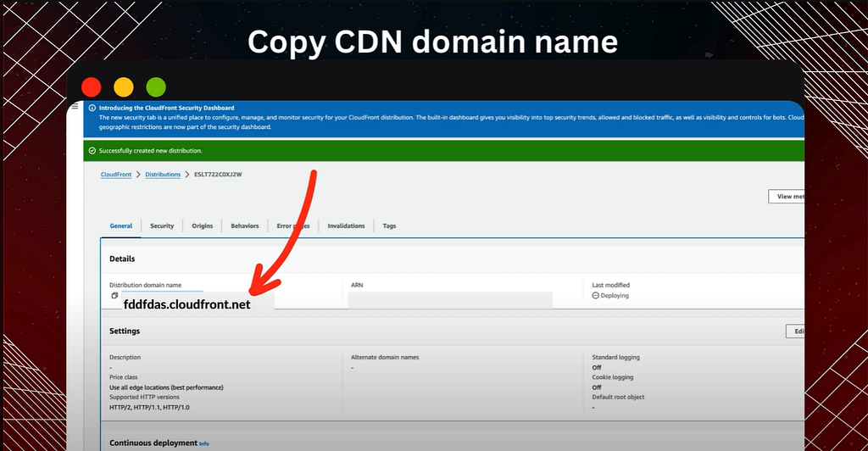This screenshot has width=868, height=451.
Task: Click the View metrics button
Action: pyautogui.click(x=786, y=197)
